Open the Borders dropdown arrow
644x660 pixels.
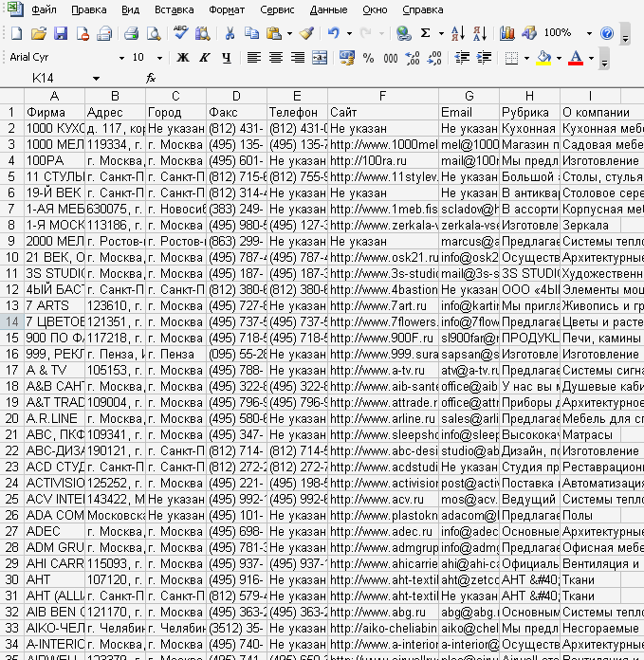(526, 58)
